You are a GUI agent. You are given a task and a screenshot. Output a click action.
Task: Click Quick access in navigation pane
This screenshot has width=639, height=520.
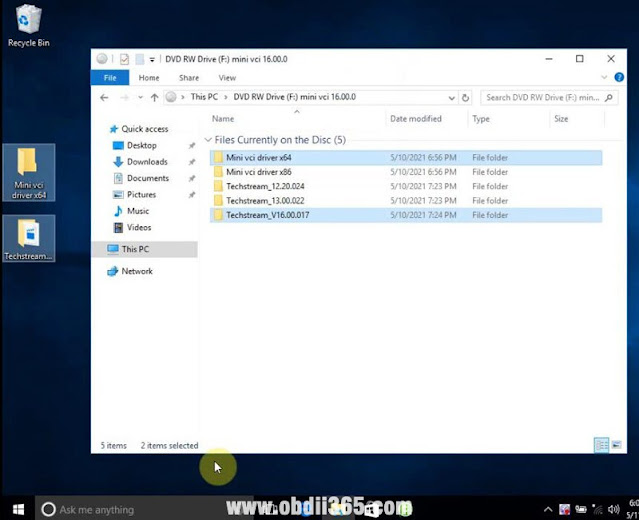coord(139,129)
